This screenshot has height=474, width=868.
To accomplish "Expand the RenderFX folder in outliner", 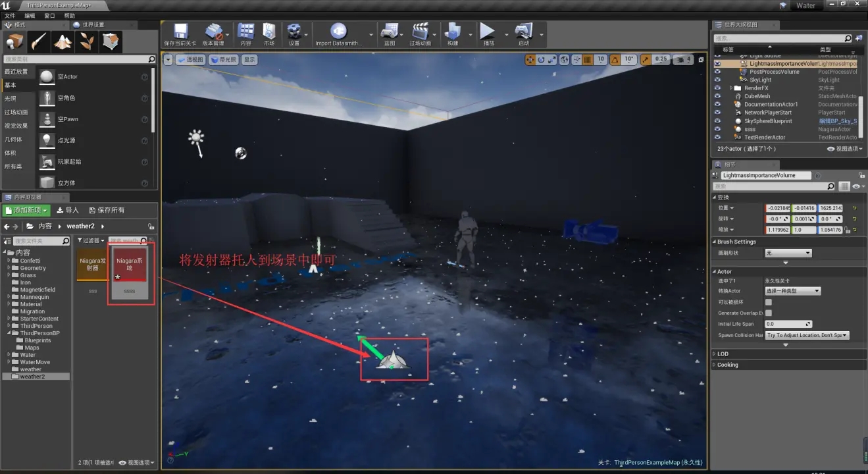I will click(x=731, y=88).
